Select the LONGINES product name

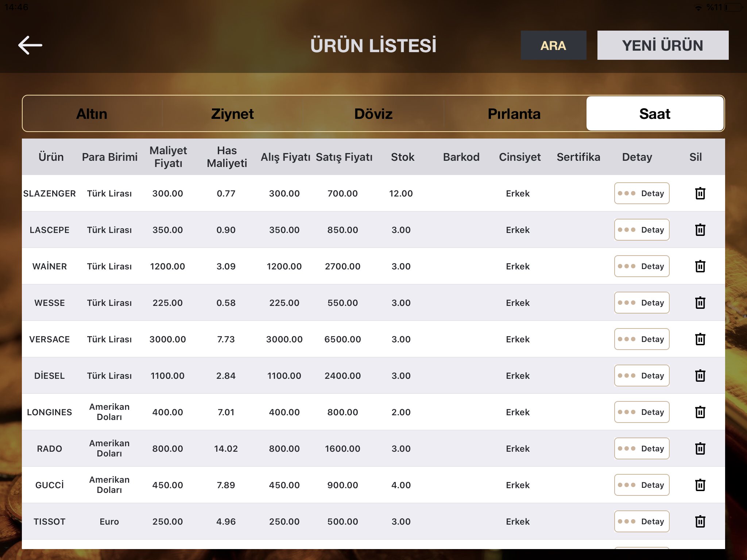[x=50, y=412]
